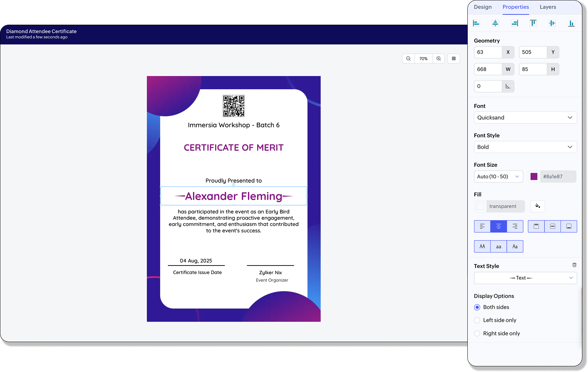Click the Y position field
This screenshot has height=372, width=588.
533,52
